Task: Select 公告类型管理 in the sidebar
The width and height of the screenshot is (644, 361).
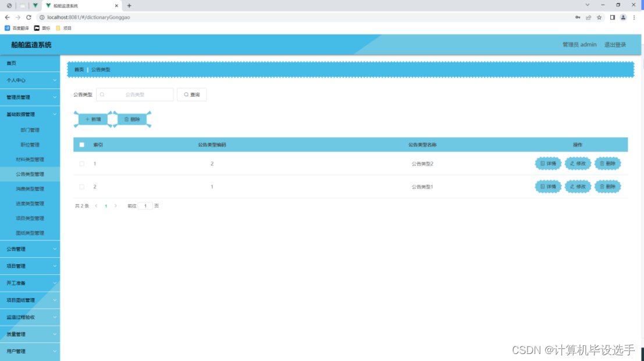Action: tap(30, 174)
